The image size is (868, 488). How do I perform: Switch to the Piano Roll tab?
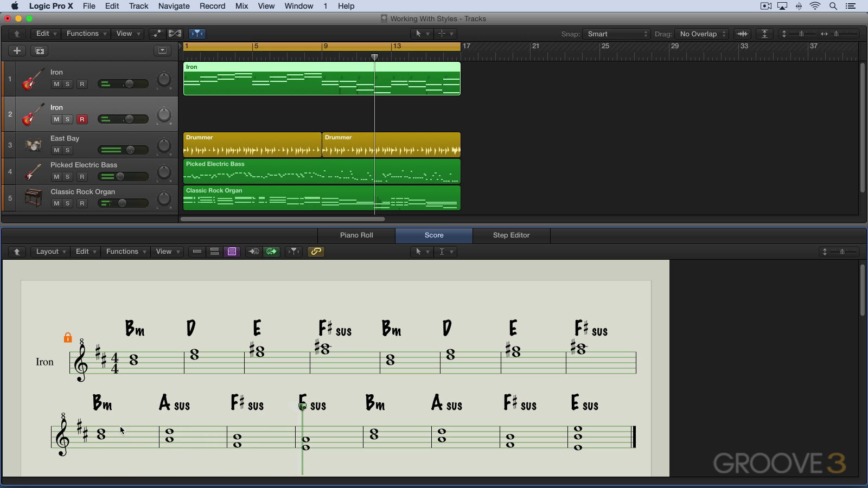pyautogui.click(x=356, y=235)
